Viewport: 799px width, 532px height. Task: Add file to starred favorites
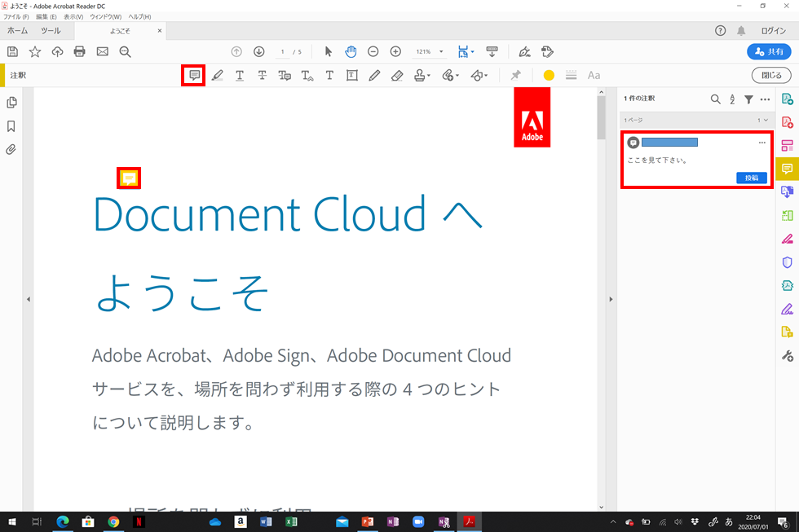point(34,51)
